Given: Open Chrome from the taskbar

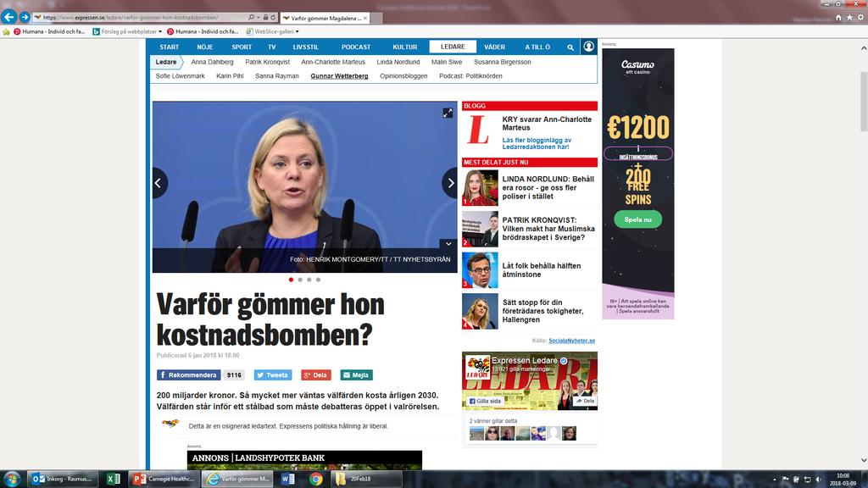Looking at the screenshot, I should point(315,479).
